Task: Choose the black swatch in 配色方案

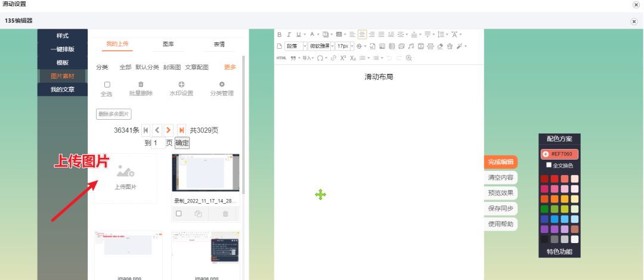Action: pos(544,239)
